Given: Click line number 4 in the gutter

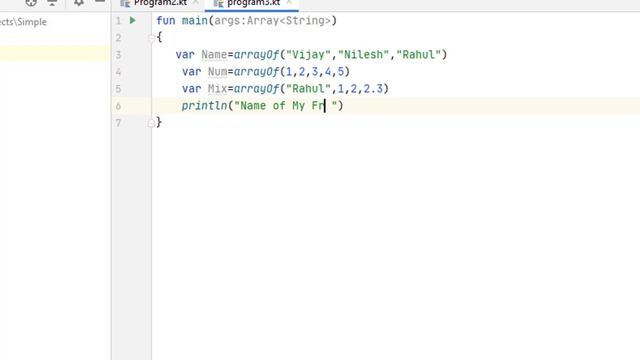Looking at the screenshot, I should tap(118, 72).
